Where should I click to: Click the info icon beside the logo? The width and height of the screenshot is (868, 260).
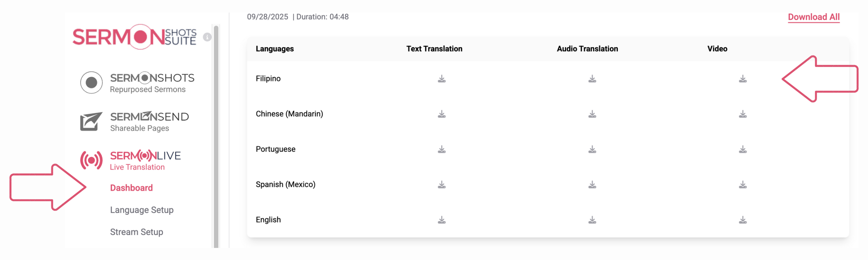tap(207, 37)
